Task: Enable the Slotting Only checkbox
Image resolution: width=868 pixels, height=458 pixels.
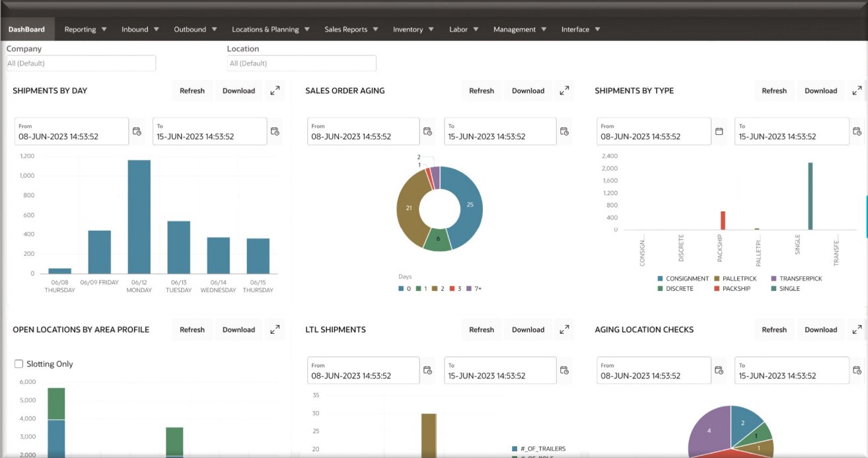Action: pyautogui.click(x=19, y=364)
